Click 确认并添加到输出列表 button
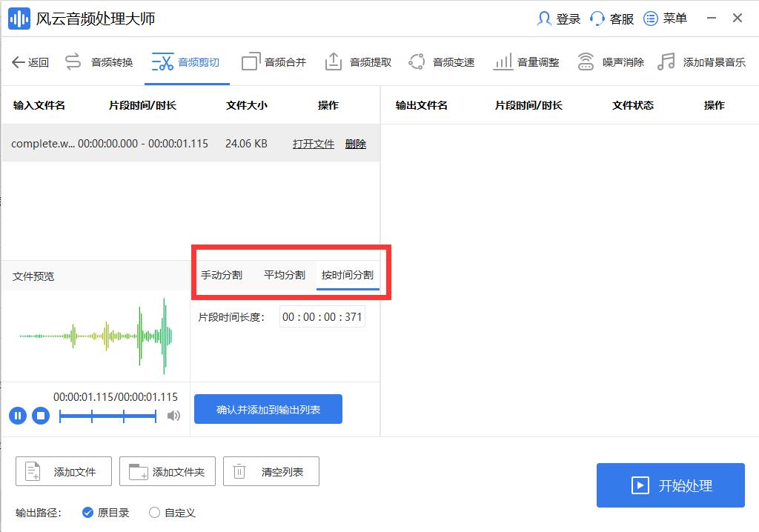759x532 pixels. point(268,408)
